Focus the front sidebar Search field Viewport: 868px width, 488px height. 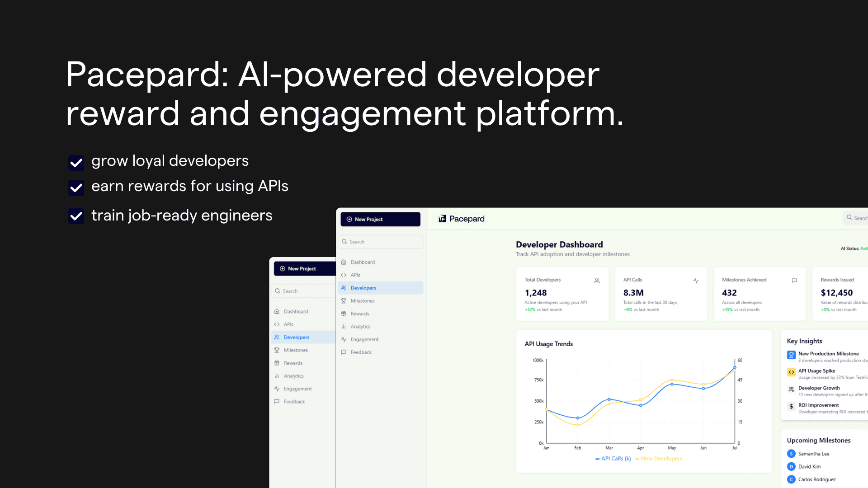pyautogui.click(x=381, y=242)
